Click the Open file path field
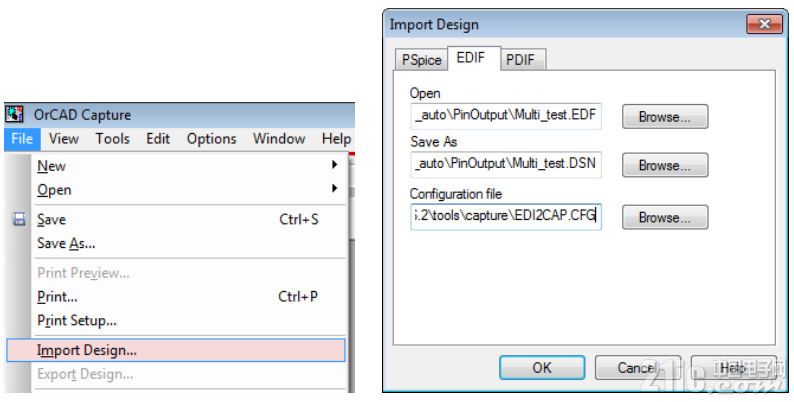794x402 pixels. click(x=506, y=116)
